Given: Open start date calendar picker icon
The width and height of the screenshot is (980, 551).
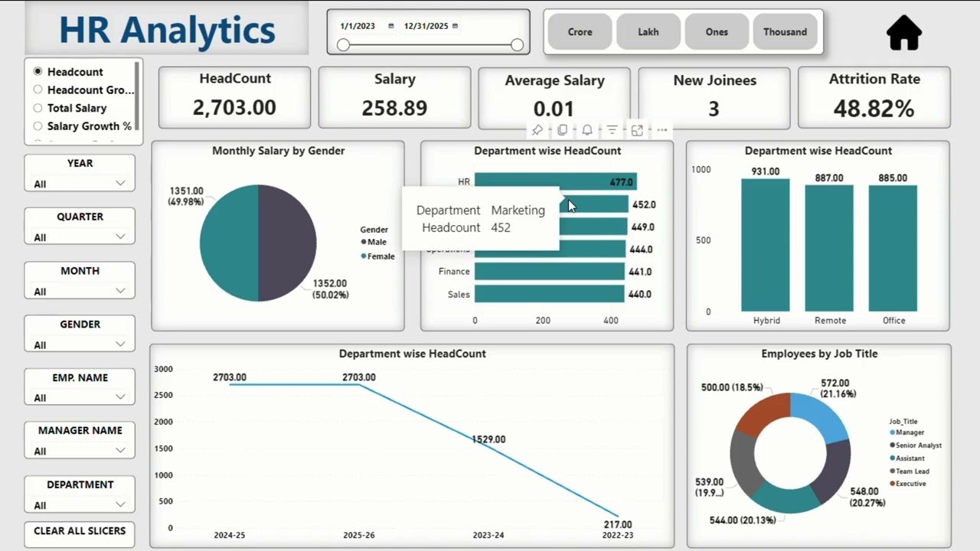Looking at the screenshot, I should [391, 26].
